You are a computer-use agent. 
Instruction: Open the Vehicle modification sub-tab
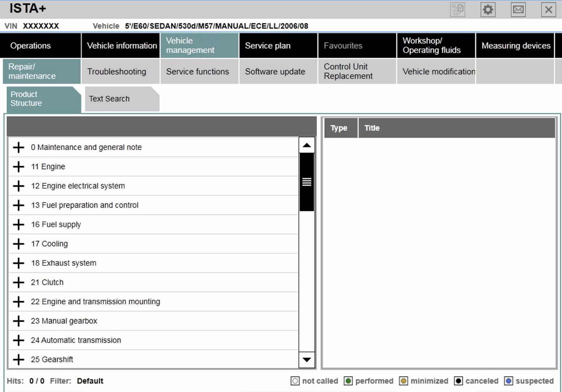tap(436, 71)
